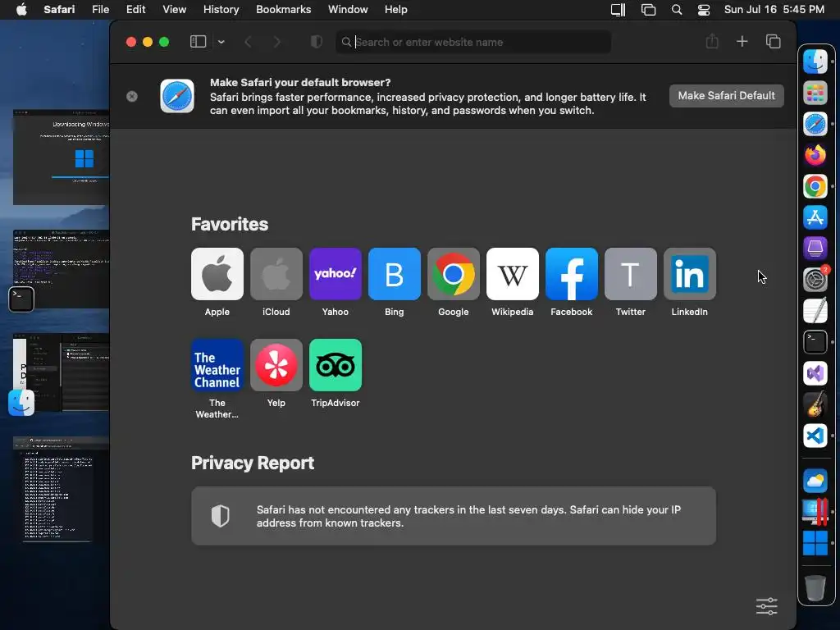
Task: Add a new tab with plus button
Action: click(x=742, y=41)
